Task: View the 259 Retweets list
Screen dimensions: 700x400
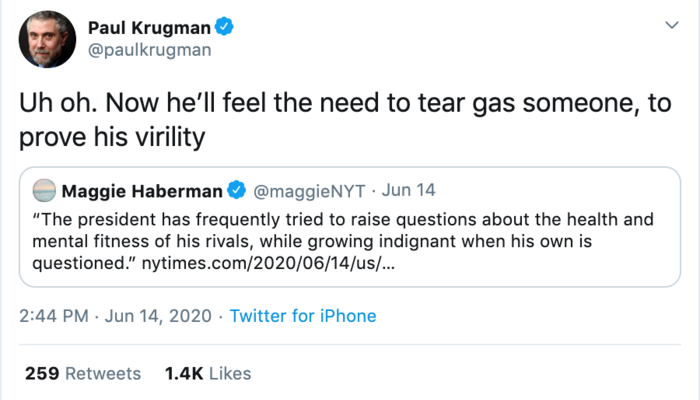Action: pyautogui.click(x=83, y=373)
